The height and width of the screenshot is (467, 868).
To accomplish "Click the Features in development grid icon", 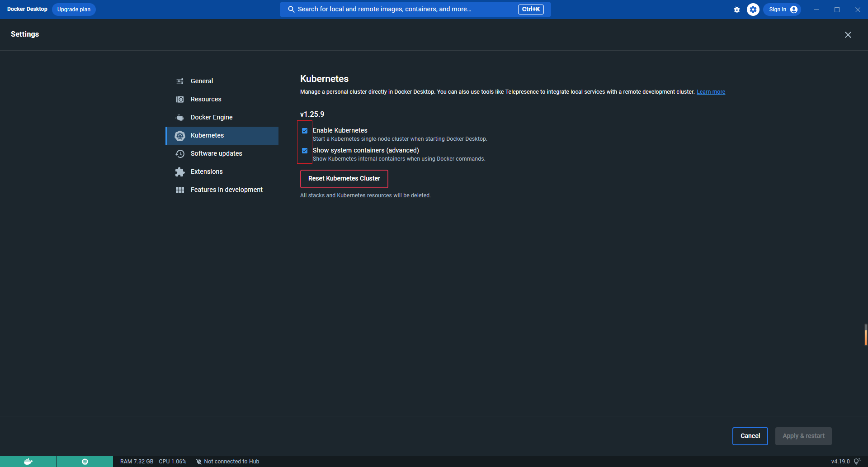I will pyautogui.click(x=180, y=190).
